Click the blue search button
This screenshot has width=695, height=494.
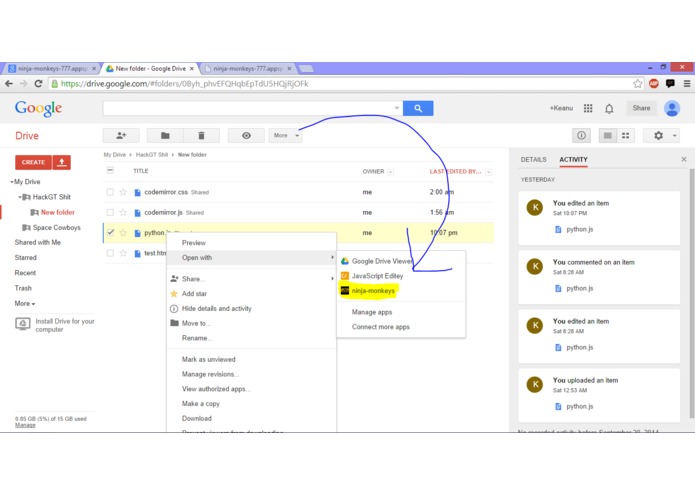click(418, 108)
